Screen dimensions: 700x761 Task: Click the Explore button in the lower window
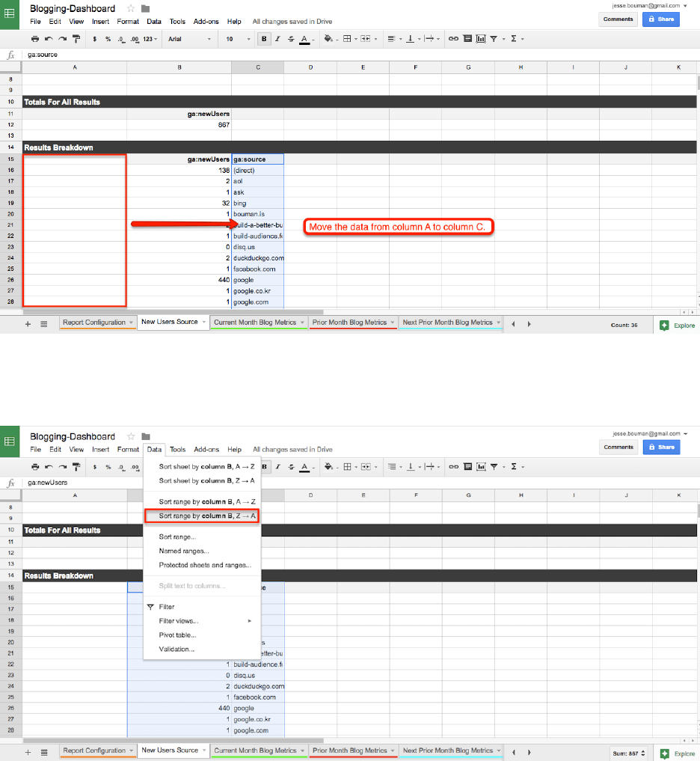(678, 754)
